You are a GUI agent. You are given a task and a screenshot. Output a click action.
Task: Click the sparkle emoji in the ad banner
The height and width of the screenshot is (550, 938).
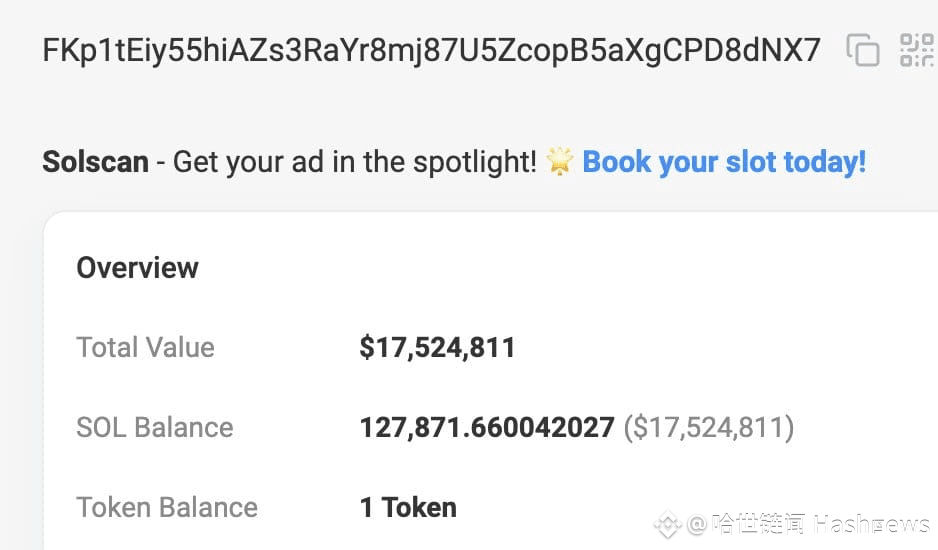coord(560,162)
